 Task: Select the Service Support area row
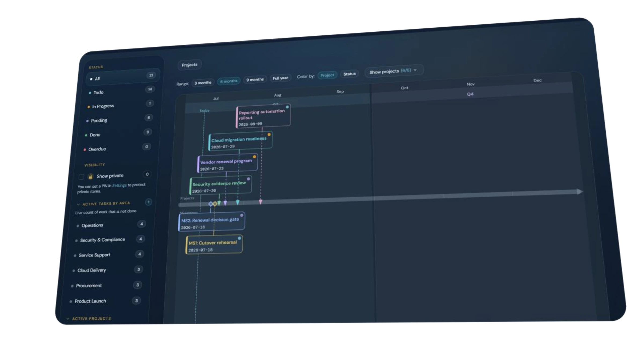pos(108,254)
